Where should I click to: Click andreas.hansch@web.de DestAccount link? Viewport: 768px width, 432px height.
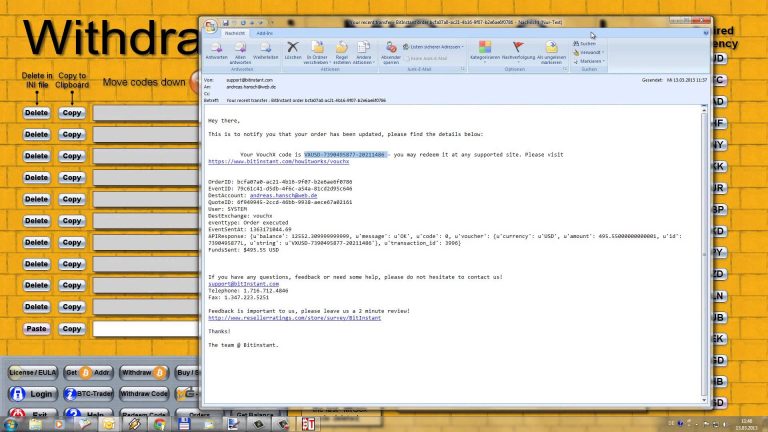click(x=283, y=195)
